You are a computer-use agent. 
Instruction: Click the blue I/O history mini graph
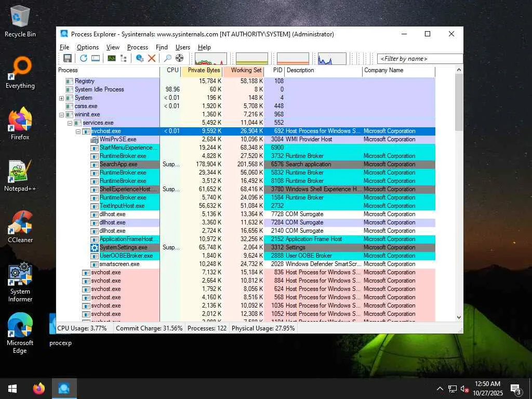[x=332, y=58]
